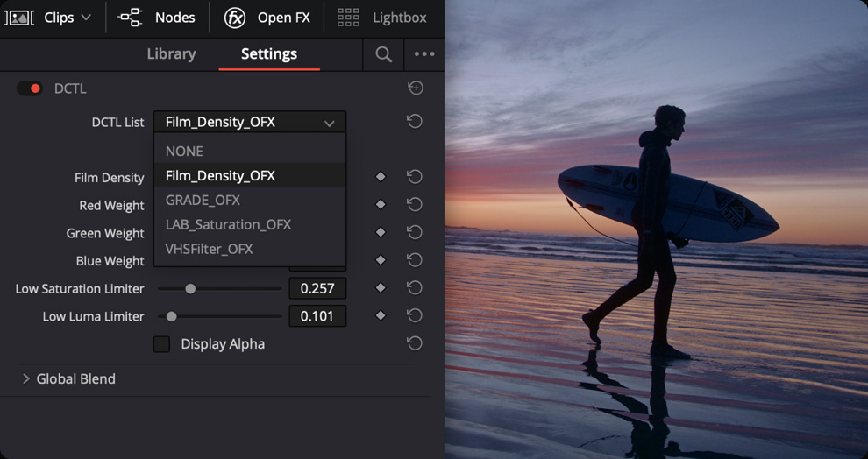
Task: Click the Low Saturation Limiter slider handle
Action: [190, 288]
